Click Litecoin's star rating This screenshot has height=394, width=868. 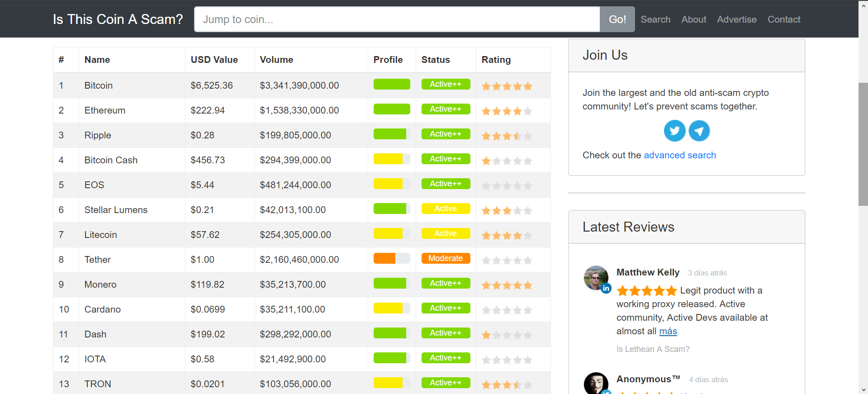[507, 235]
